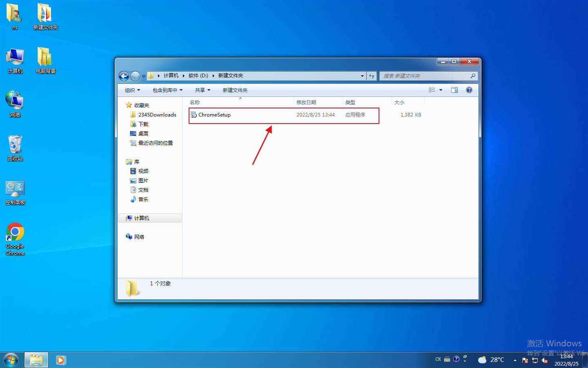Sort files by the 类型 column header
588x368 pixels.
367,102
